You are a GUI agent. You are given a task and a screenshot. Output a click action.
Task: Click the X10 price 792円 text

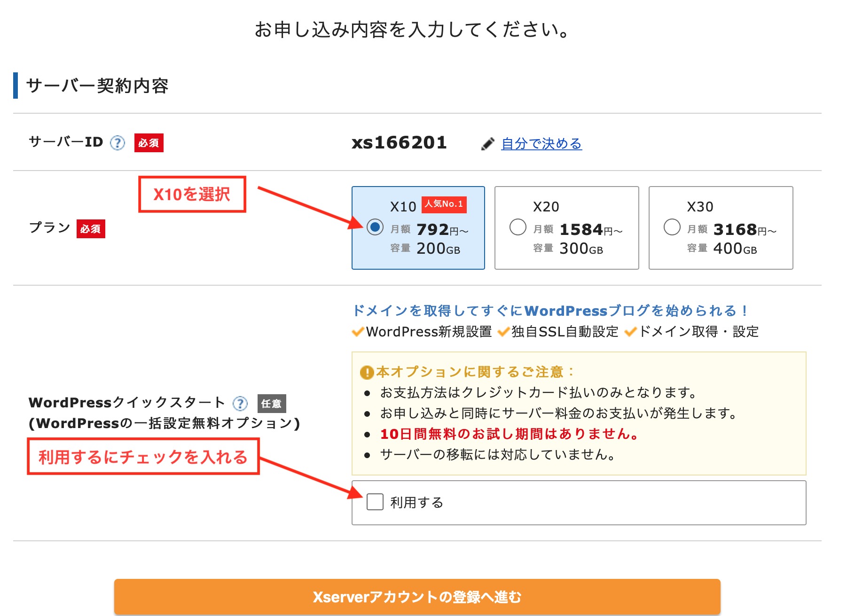[443, 230]
